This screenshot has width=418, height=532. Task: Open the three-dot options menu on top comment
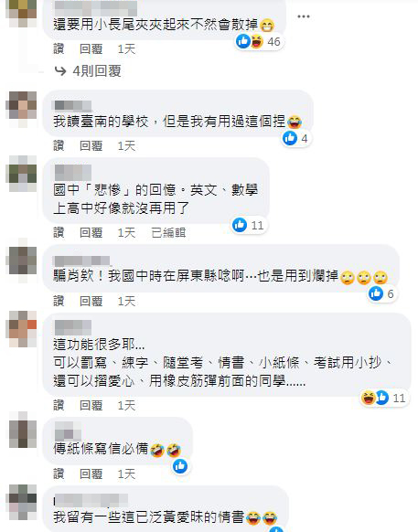(304, 16)
